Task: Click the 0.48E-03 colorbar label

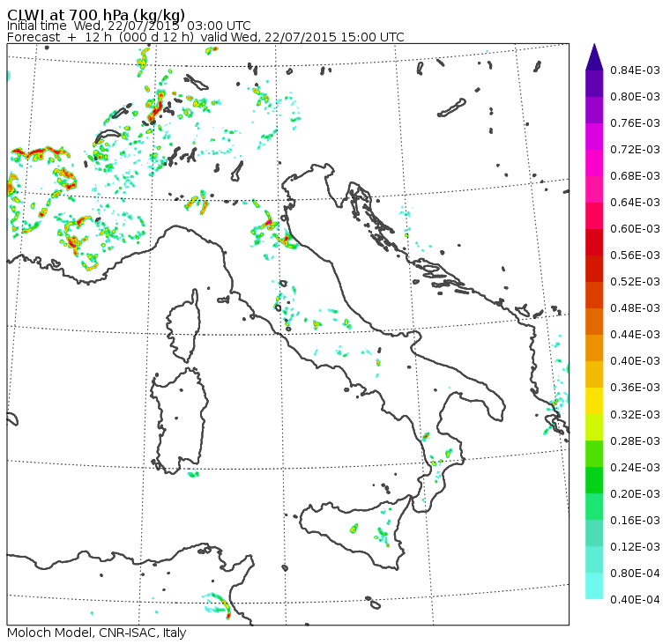Action: [635, 308]
